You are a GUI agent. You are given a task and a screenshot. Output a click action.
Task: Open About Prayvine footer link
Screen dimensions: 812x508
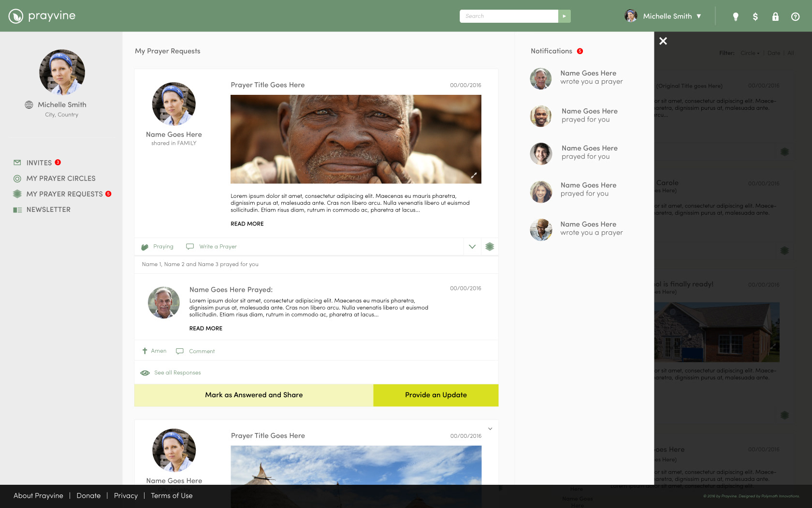(x=38, y=496)
